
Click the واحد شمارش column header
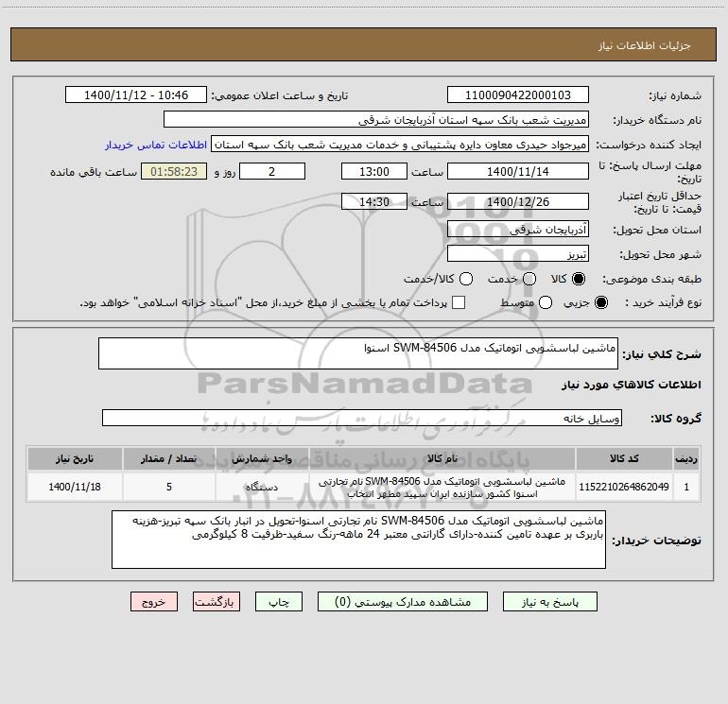coord(262,458)
